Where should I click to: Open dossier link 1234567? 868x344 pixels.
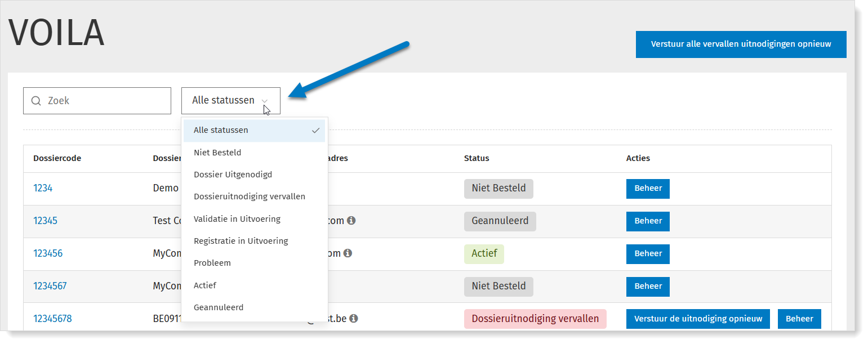(50, 286)
